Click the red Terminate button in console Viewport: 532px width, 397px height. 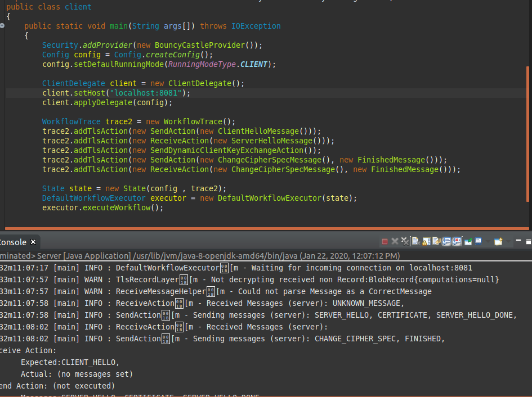pyautogui.click(x=385, y=241)
